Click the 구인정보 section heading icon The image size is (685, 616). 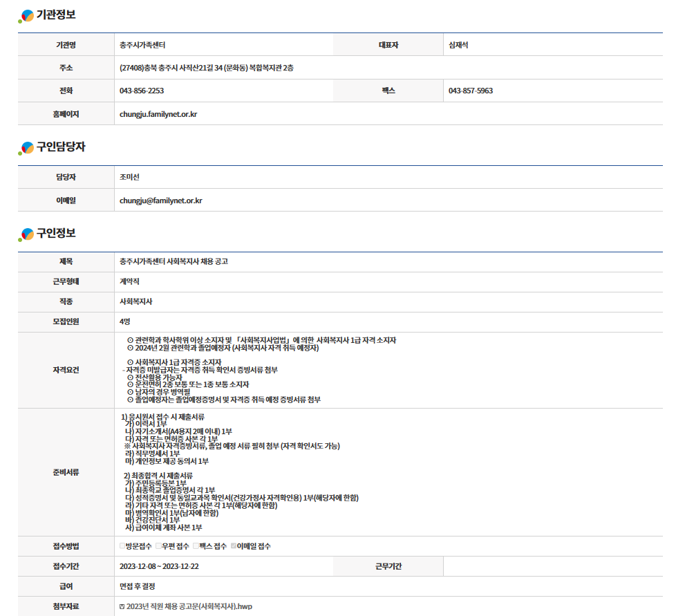(x=26, y=234)
